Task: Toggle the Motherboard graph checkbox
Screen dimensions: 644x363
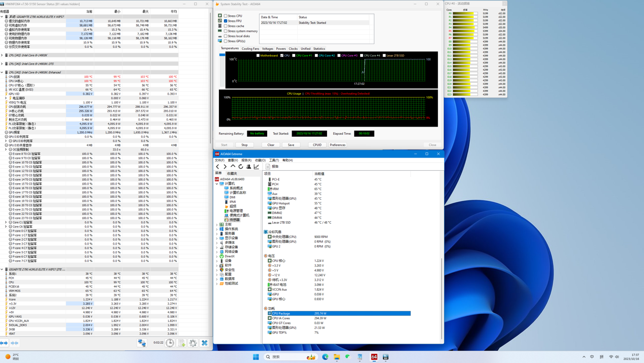Action: [x=258, y=55]
